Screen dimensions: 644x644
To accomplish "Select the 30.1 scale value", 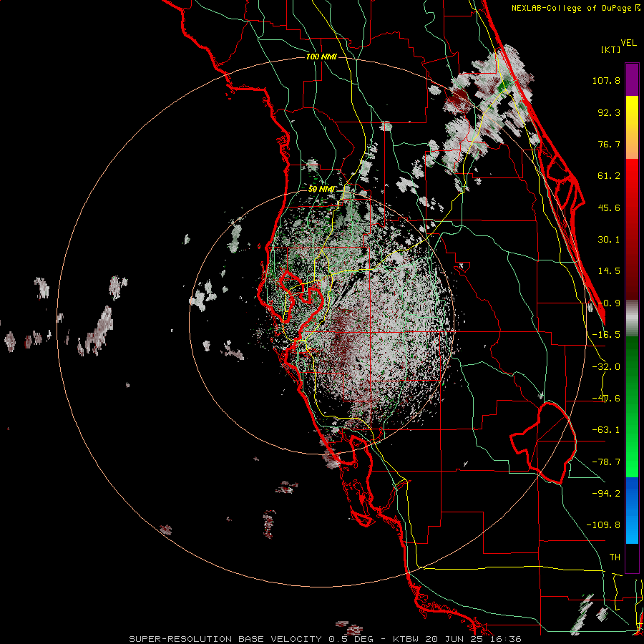I will pyautogui.click(x=609, y=240).
